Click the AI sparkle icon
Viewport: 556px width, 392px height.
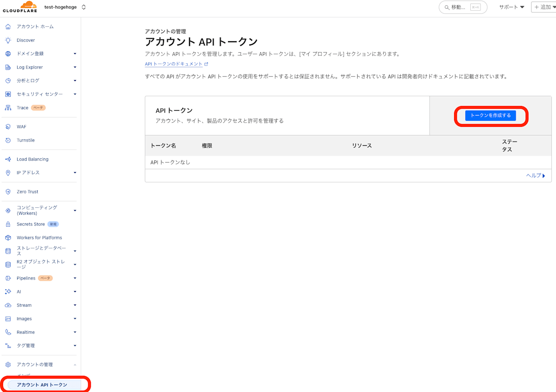point(8,292)
